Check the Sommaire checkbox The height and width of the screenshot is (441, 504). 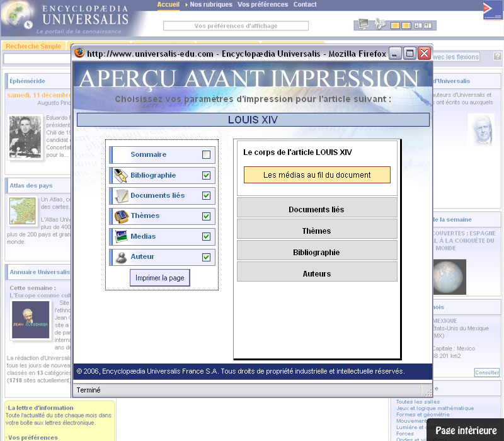207,154
